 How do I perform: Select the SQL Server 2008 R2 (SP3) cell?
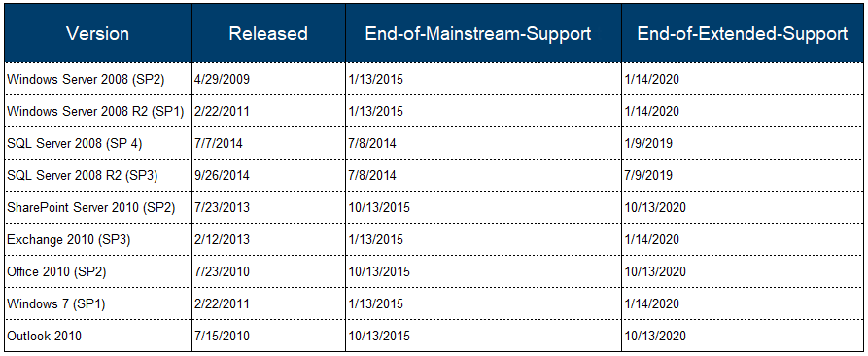point(98,175)
